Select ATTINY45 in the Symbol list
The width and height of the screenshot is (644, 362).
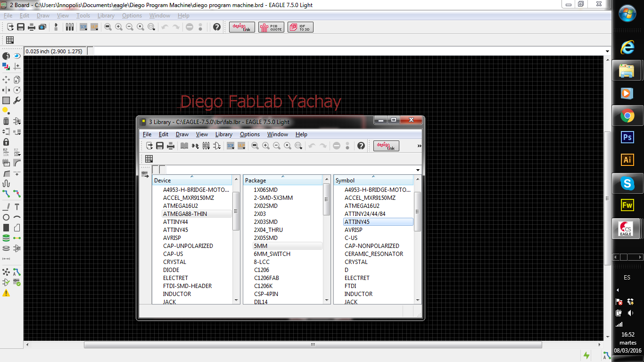378,222
